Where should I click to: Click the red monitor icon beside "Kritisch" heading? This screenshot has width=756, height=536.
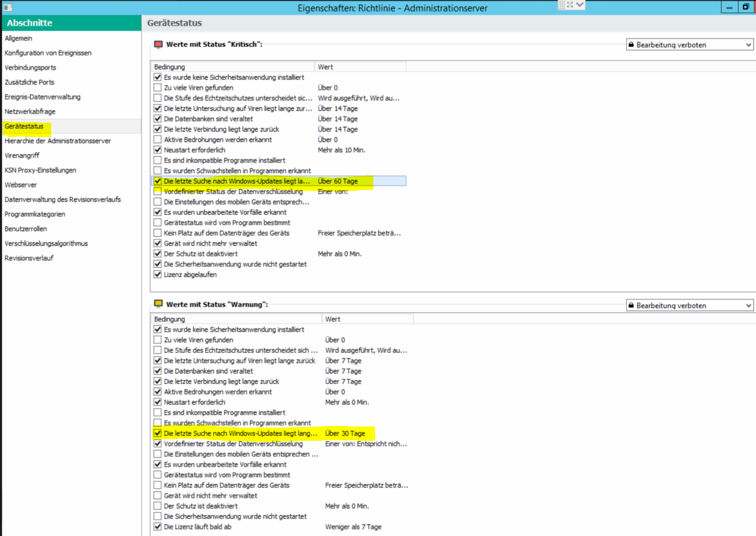pos(158,45)
